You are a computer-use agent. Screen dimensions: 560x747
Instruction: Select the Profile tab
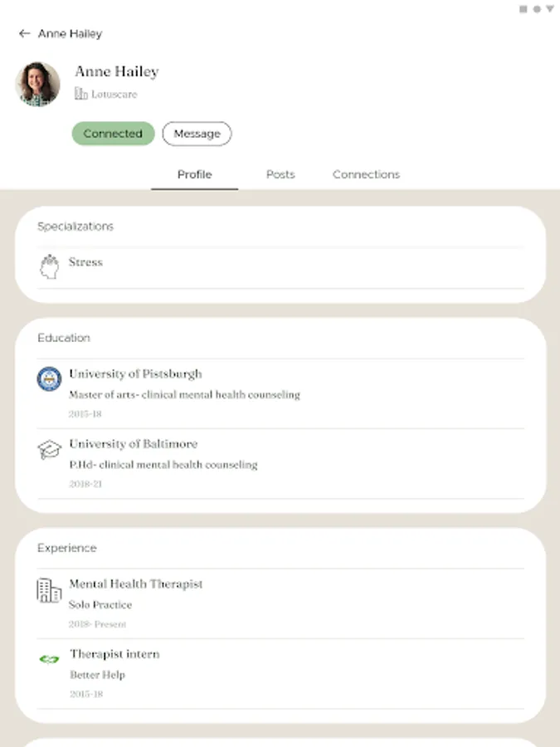[x=194, y=174]
